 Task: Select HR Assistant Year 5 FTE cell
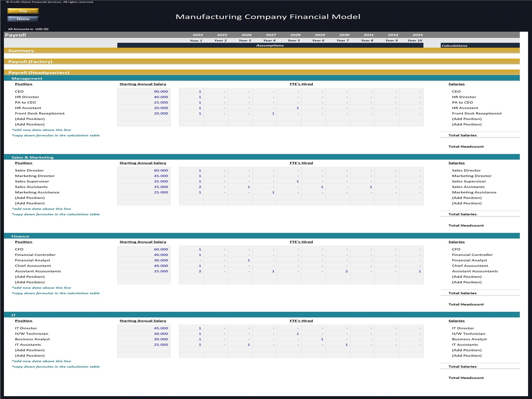289,108
